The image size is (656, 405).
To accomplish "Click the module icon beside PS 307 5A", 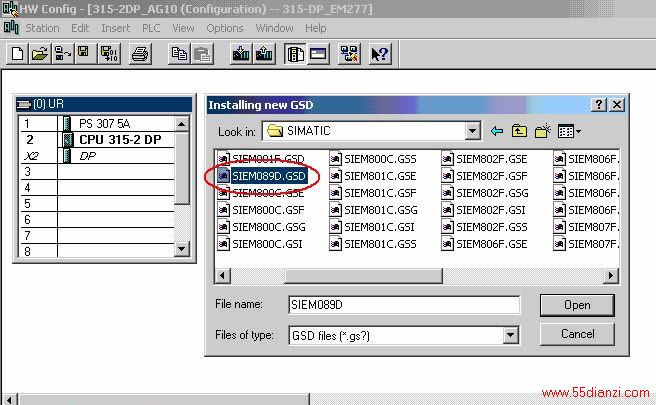I will point(67,123).
